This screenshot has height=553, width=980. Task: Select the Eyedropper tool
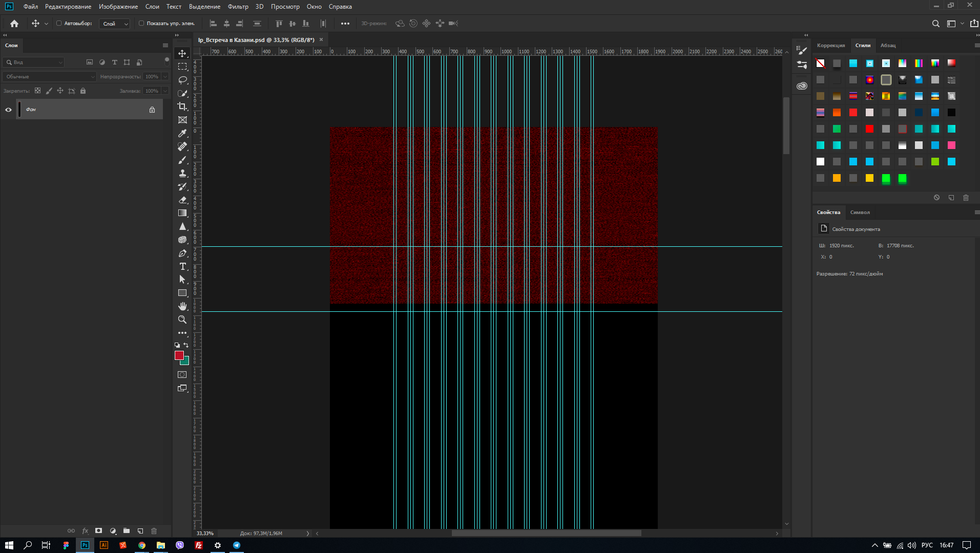(182, 133)
